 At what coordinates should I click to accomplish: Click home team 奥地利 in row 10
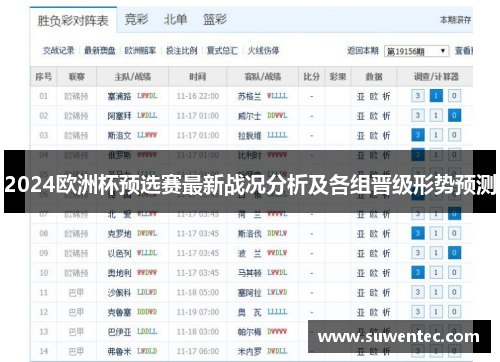[119, 273]
